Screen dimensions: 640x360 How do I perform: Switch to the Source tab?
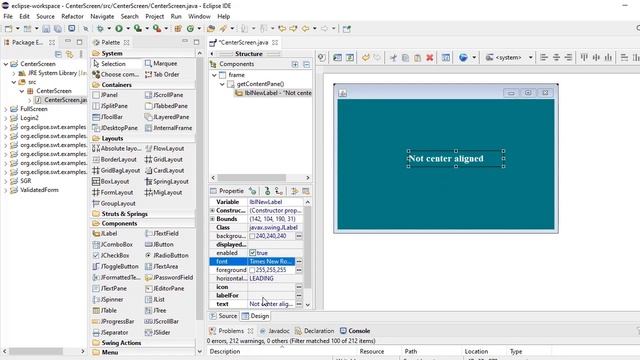click(223, 316)
